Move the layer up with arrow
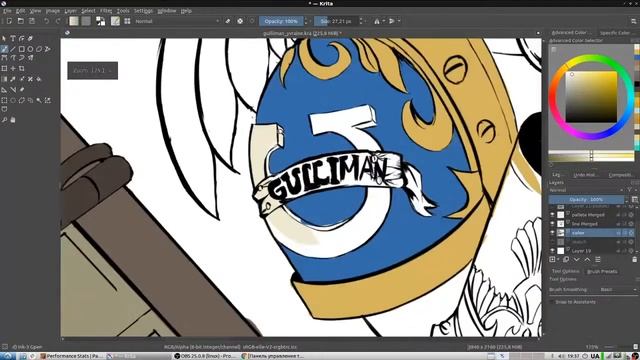This screenshot has width=640, height=360. (587, 260)
